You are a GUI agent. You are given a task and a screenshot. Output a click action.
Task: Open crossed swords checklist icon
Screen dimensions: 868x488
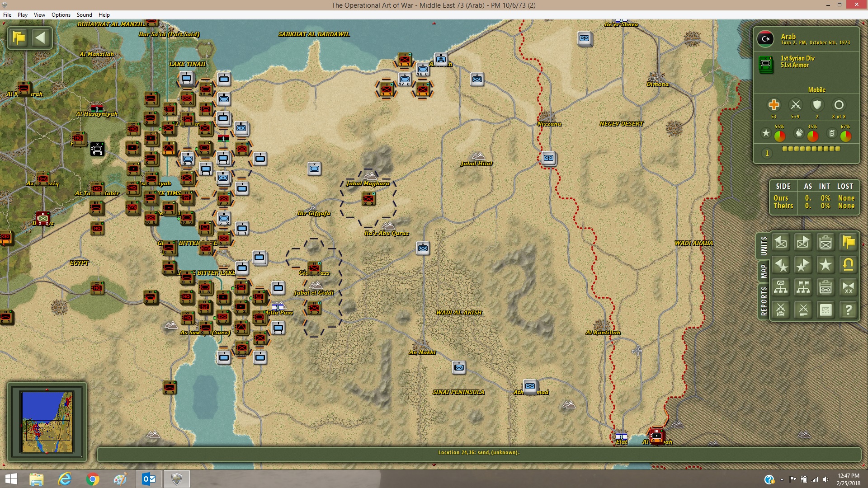click(781, 310)
